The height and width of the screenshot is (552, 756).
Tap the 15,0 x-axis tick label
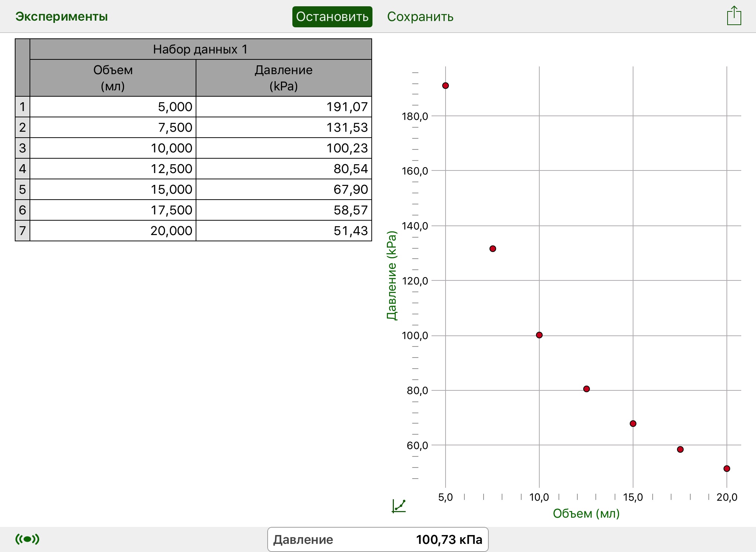[633, 497]
